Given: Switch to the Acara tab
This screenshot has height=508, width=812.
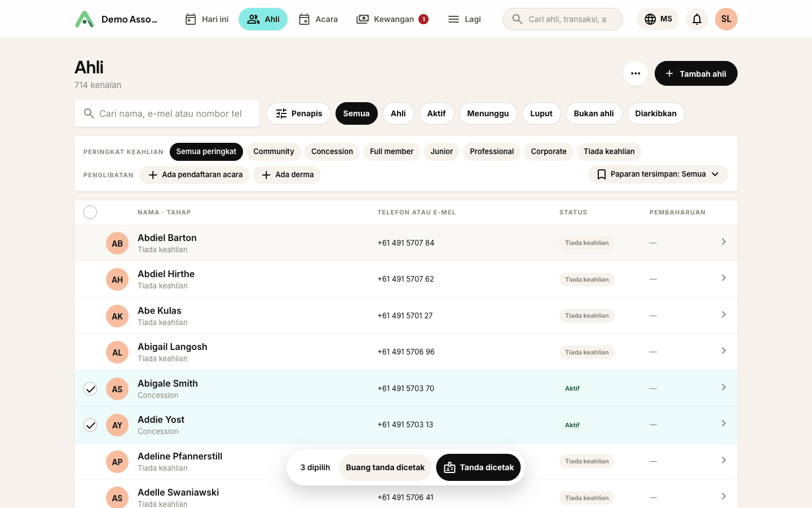Looking at the screenshot, I should (318, 19).
